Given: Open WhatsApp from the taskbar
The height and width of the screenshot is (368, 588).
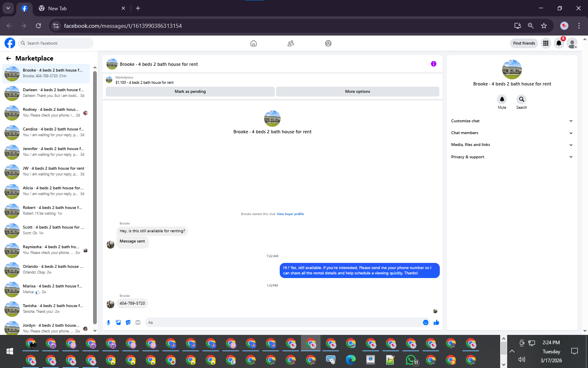Looking at the screenshot, I should tap(412, 360).
